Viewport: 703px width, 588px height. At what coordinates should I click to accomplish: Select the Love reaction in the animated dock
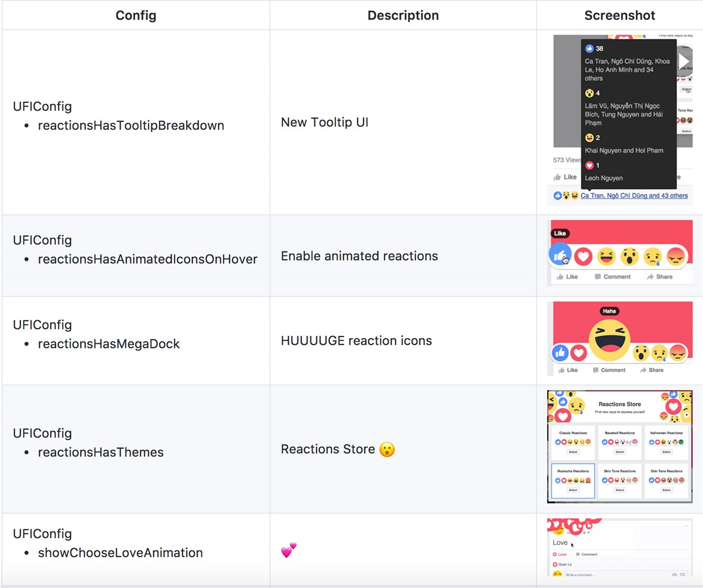pyautogui.click(x=583, y=256)
